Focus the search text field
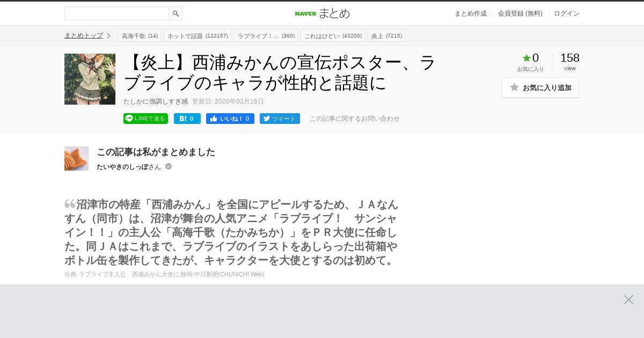Viewport: 644px width, 338px height. pos(116,13)
